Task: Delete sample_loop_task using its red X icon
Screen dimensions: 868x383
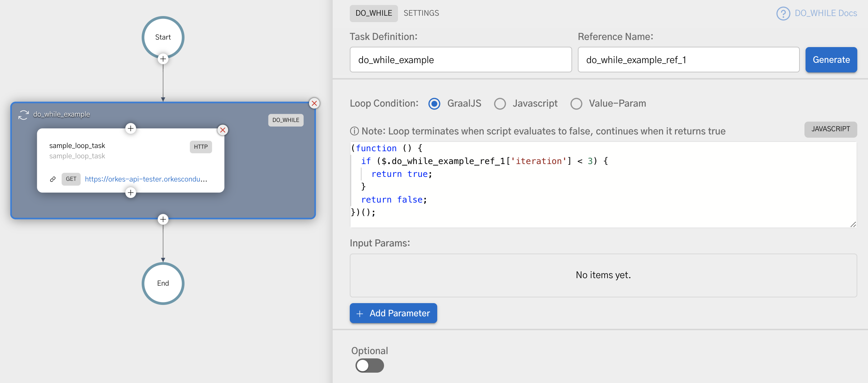Action: [x=223, y=130]
